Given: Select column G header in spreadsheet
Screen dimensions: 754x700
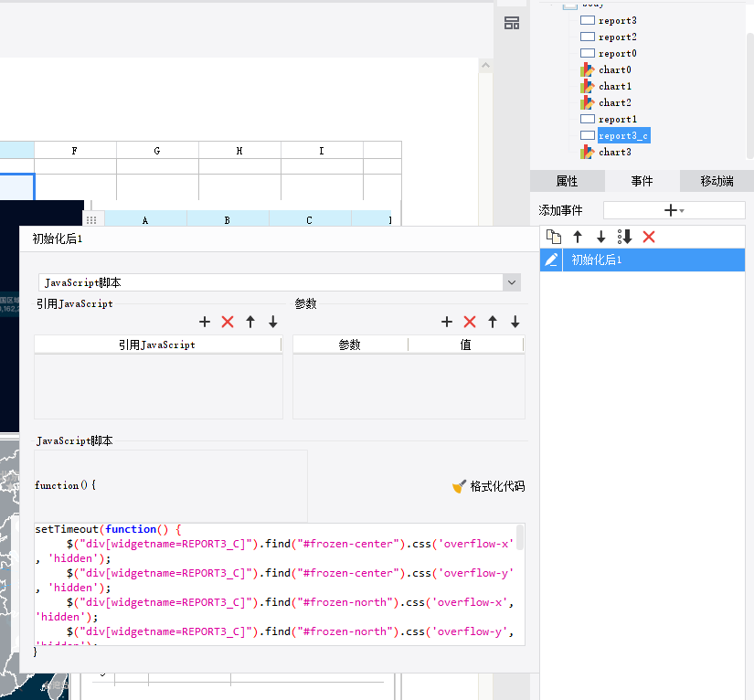Looking at the screenshot, I should [x=157, y=151].
